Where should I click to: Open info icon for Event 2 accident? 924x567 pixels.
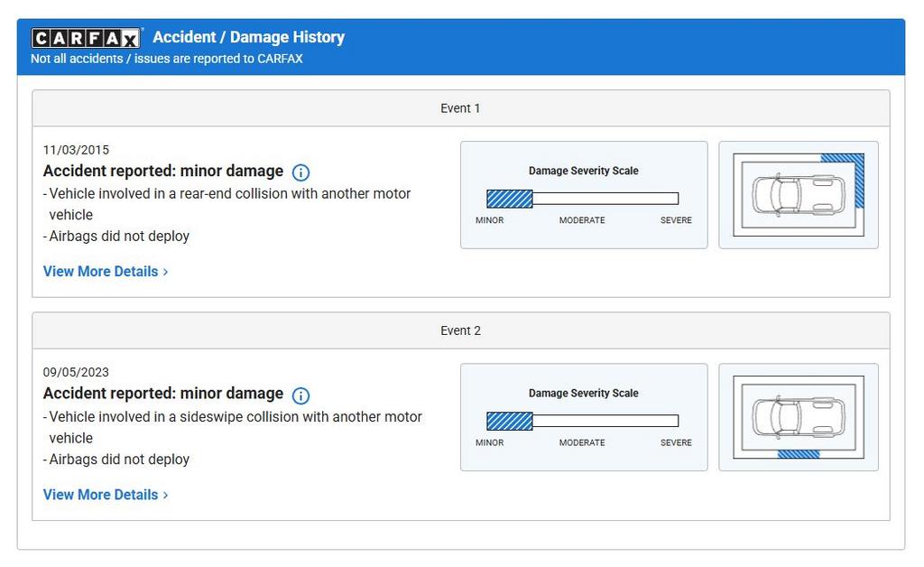pyautogui.click(x=301, y=395)
